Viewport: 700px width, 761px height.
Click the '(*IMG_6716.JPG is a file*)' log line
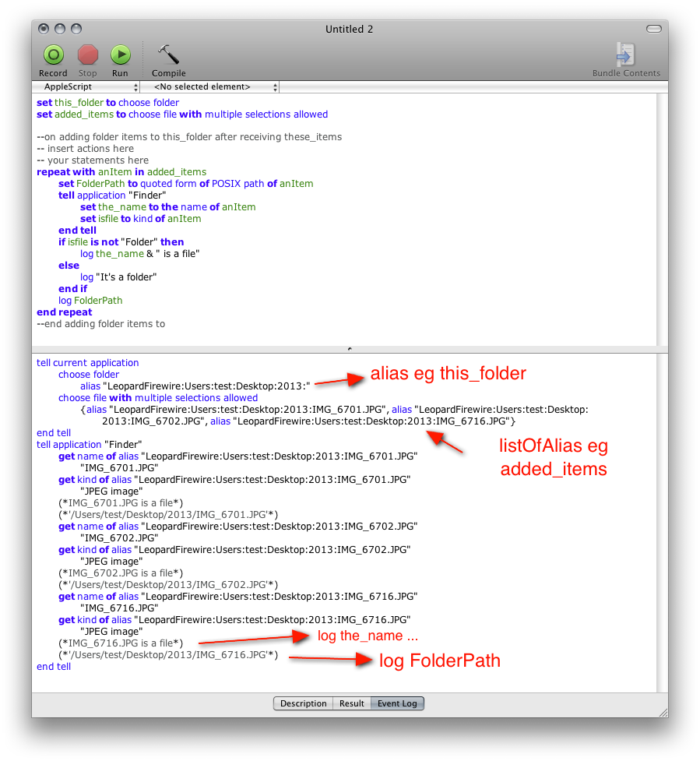point(121,643)
